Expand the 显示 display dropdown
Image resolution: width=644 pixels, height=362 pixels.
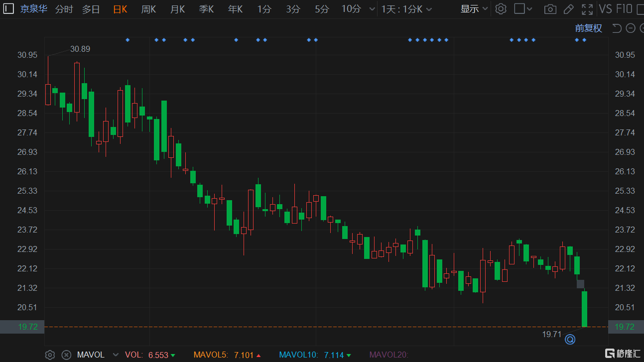point(474,9)
